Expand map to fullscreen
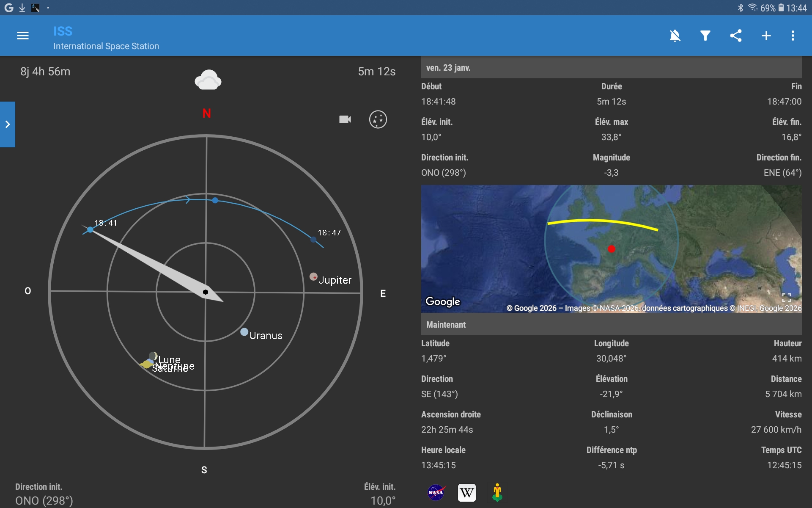812x508 pixels. [x=786, y=298]
